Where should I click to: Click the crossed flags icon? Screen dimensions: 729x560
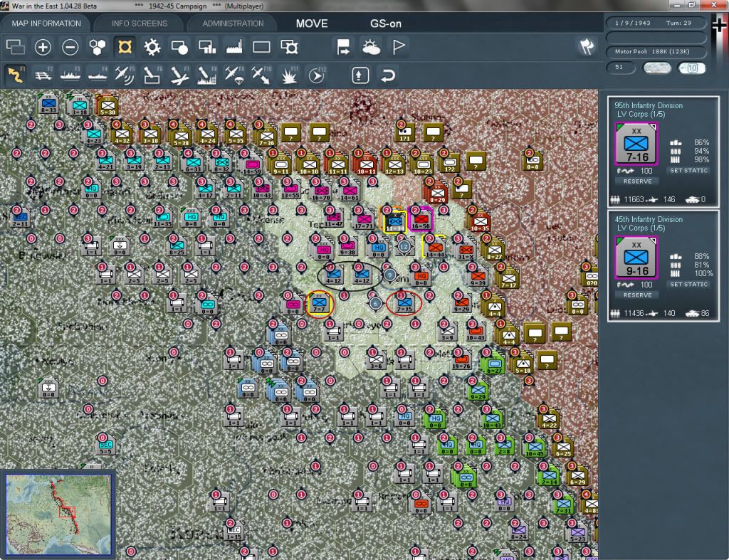pyautogui.click(x=587, y=46)
